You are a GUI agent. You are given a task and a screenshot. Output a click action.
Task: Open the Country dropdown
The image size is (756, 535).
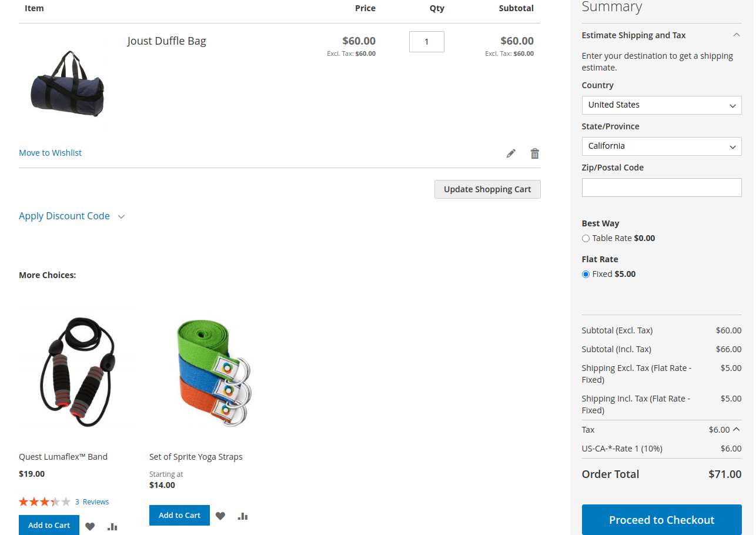pyautogui.click(x=661, y=105)
